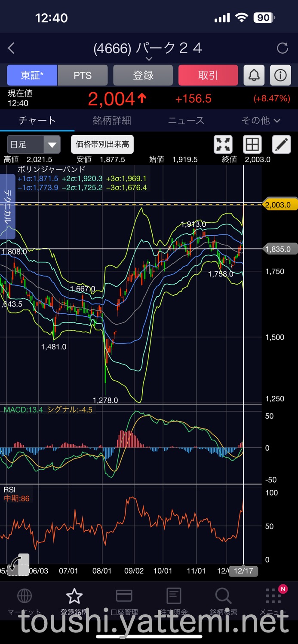Open the stock info icon
The width and height of the screenshot is (298, 644).
tap(280, 76)
